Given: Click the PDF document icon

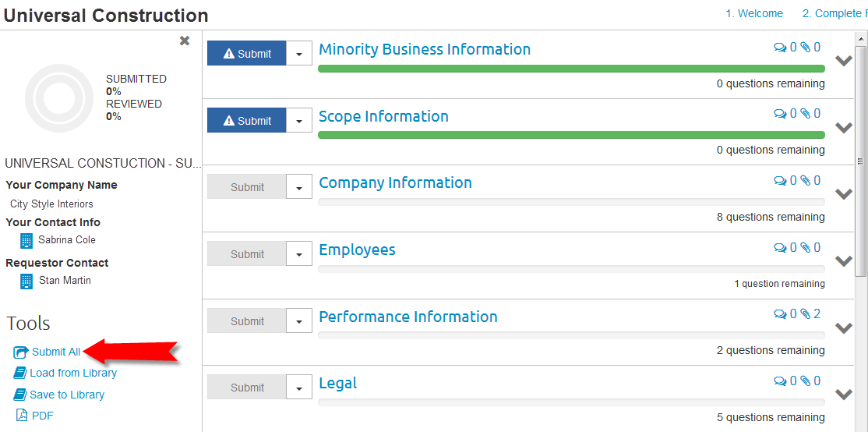Looking at the screenshot, I should [x=22, y=416].
